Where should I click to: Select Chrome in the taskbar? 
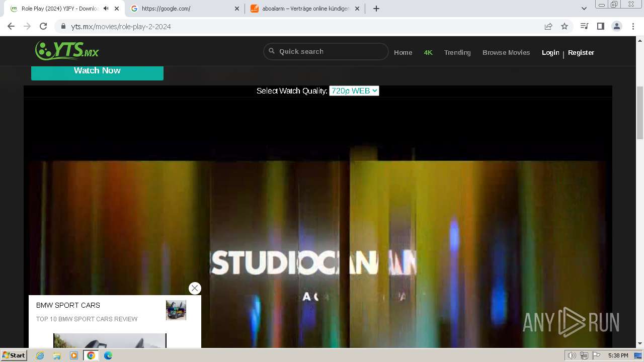coord(91,355)
